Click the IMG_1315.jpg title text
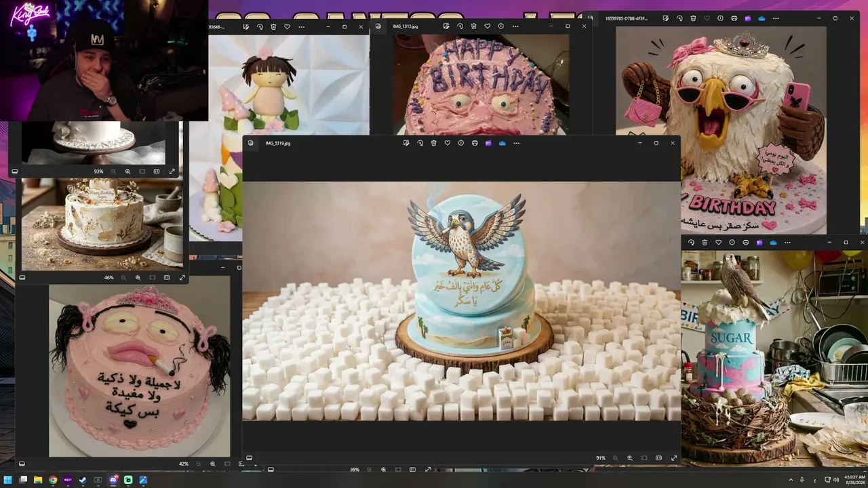Image resolution: width=868 pixels, height=488 pixels. pos(406,26)
